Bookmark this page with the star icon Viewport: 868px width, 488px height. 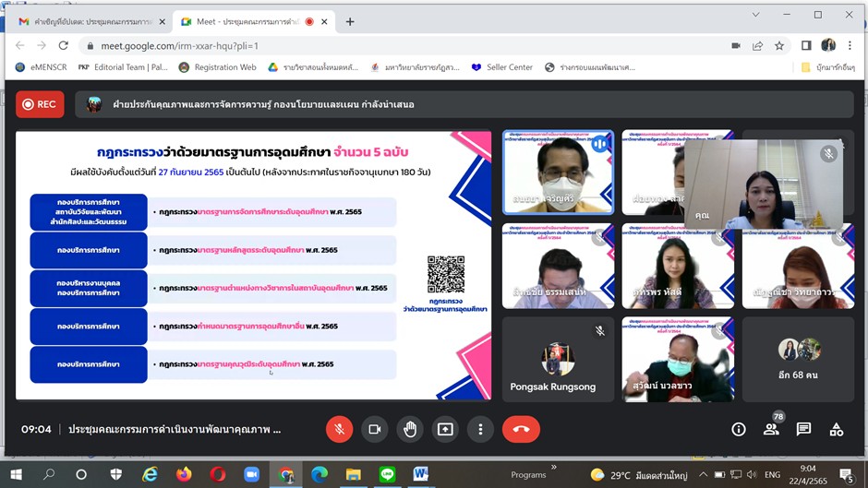coord(779,45)
